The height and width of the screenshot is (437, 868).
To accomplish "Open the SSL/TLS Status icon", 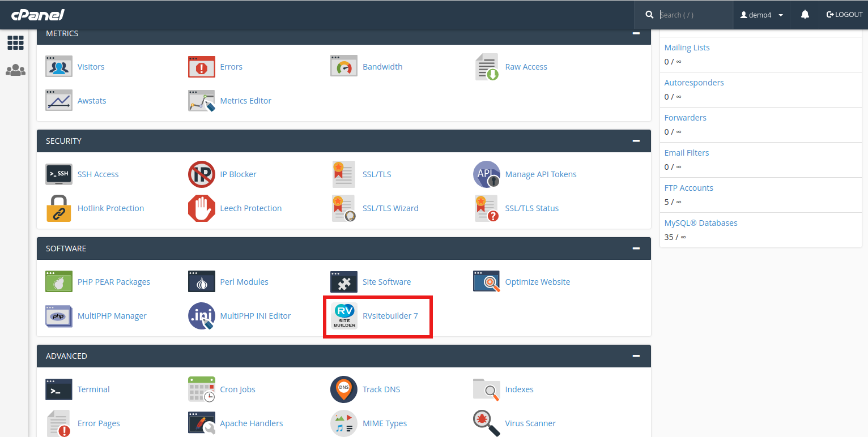I will (487, 208).
